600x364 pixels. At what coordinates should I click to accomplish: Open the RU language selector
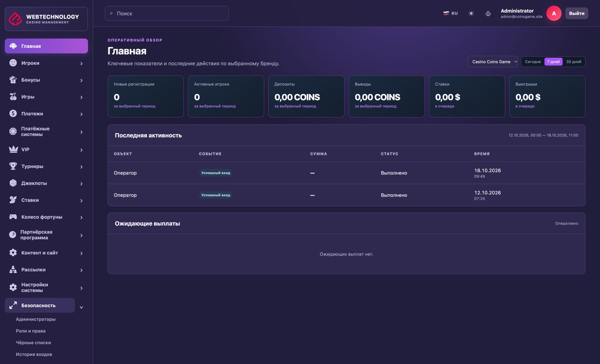450,13
